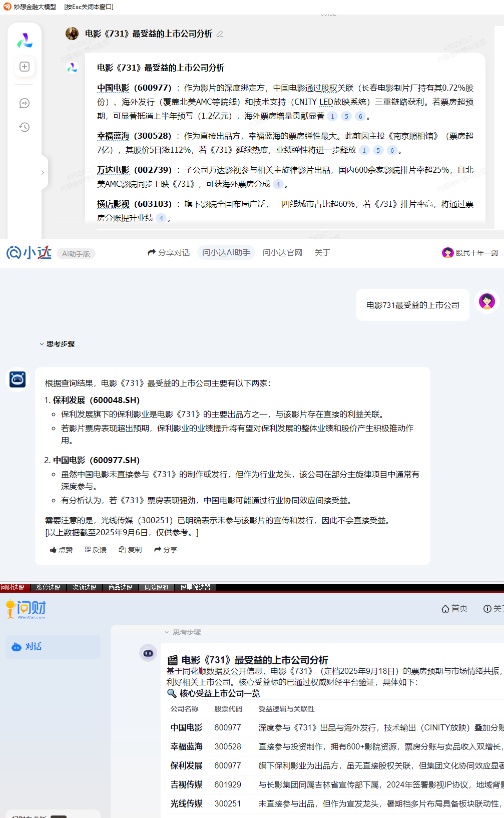Screen dimensions: 504x818
Task: Click stock code 300251 in the table
Action: click(x=228, y=803)
